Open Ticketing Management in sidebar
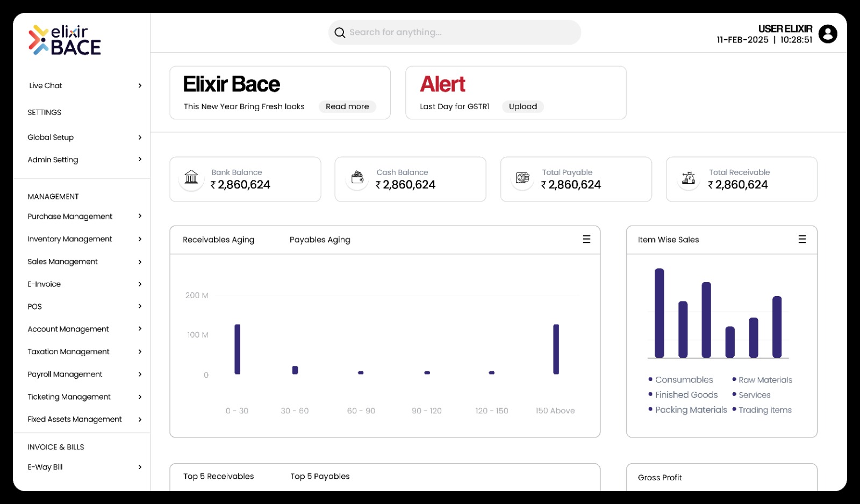The width and height of the screenshot is (860, 504). (69, 397)
